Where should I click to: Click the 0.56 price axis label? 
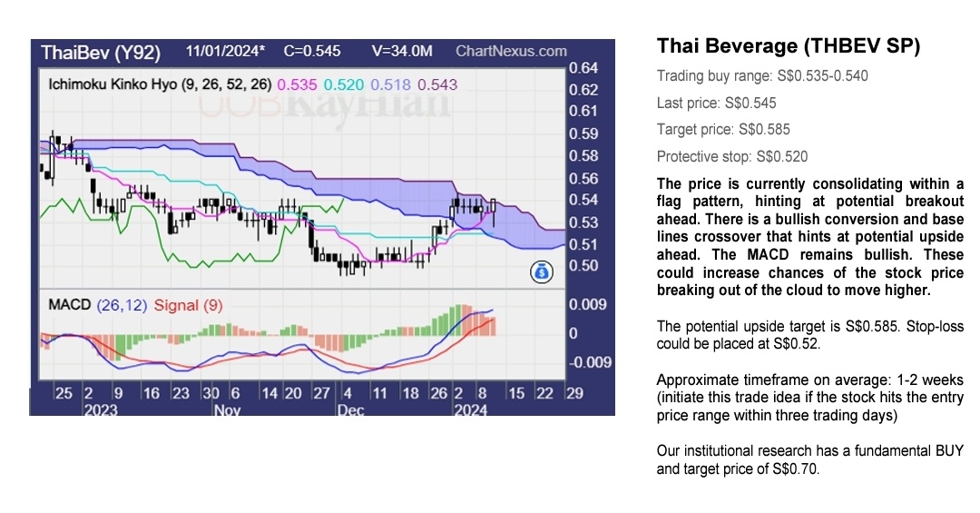(583, 179)
